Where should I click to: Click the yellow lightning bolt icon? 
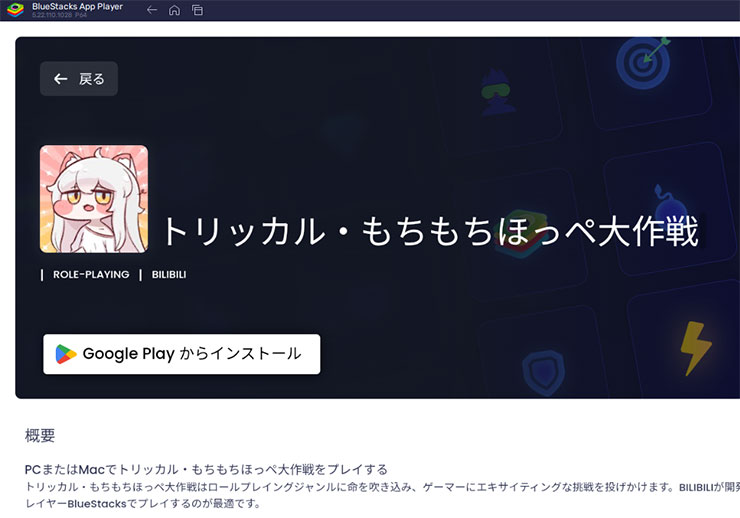point(695,347)
